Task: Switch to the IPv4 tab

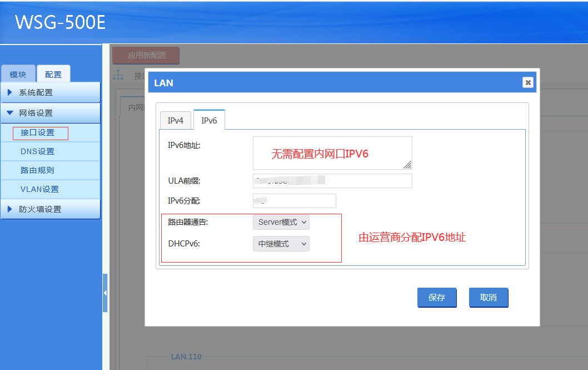Action: click(x=175, y=120)
